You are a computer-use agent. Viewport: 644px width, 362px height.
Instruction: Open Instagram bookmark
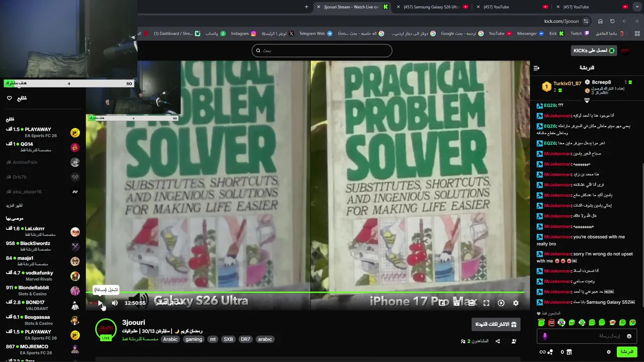(x=244, y=34)
